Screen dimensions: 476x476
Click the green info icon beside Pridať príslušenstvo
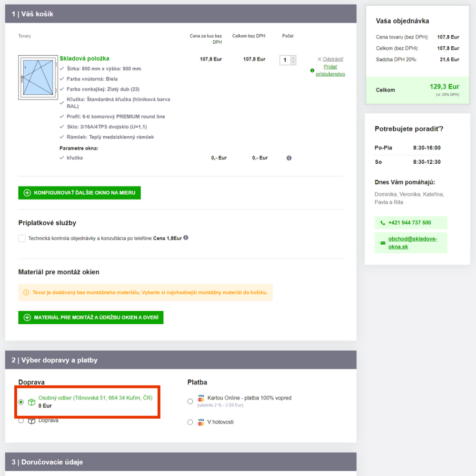(312, 70)
